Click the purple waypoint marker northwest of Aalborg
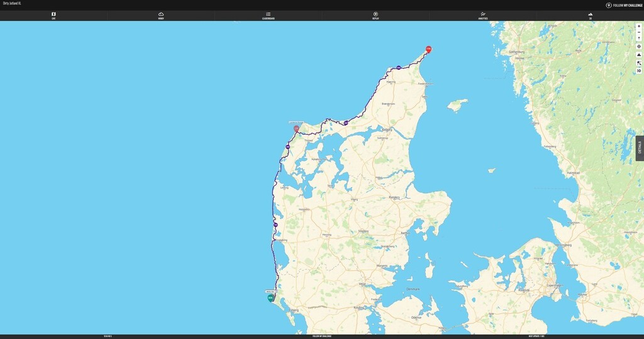The height and width of the screenshot is (339, 644). (x=346, y=123)
